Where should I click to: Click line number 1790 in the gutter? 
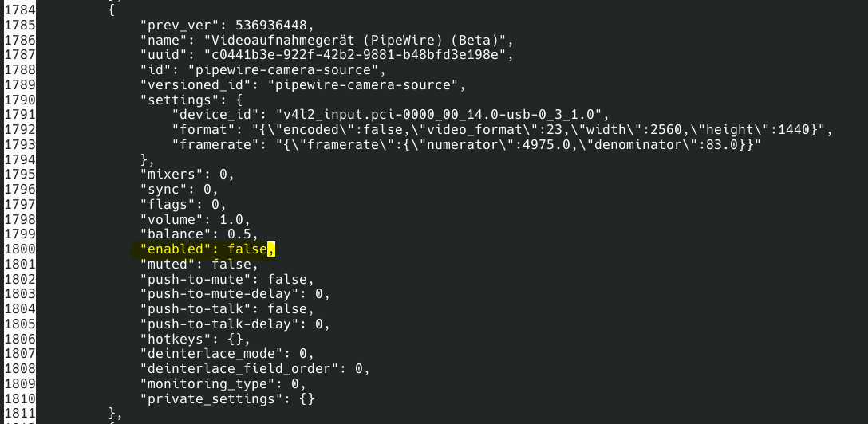(20, 100)
